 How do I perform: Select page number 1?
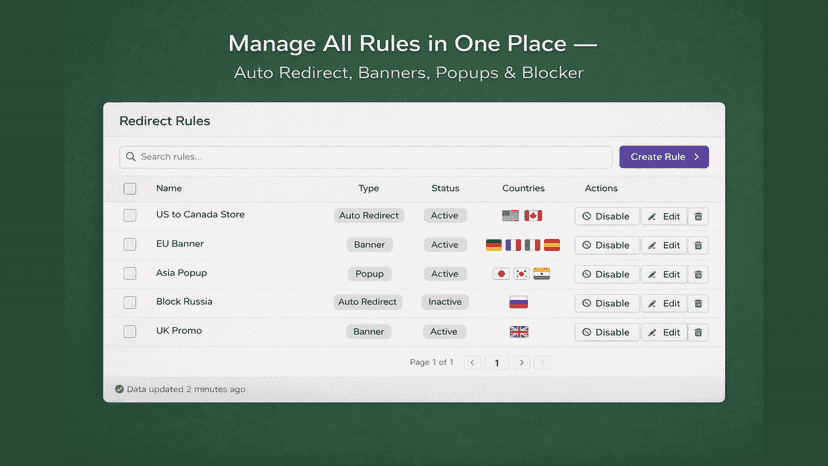point(497,362)
